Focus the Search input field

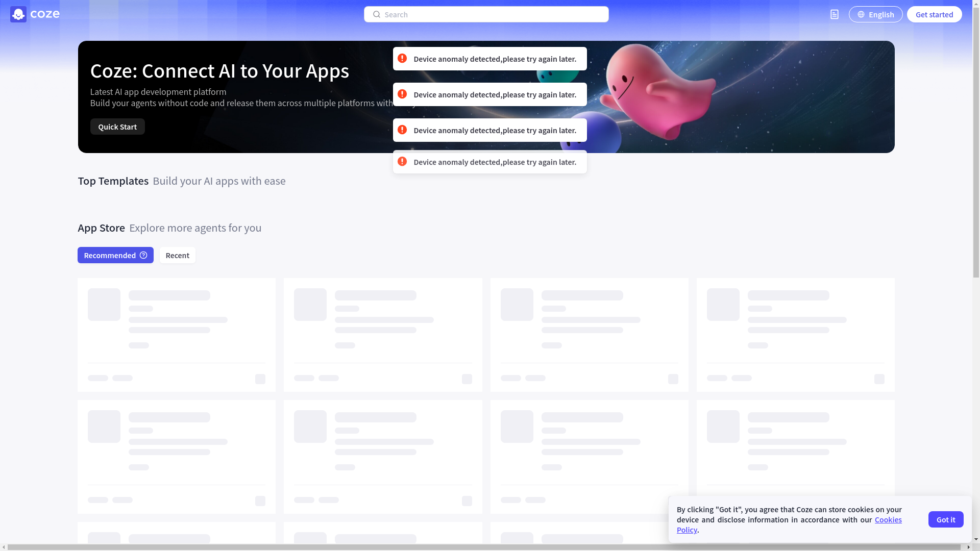[486, 14]
